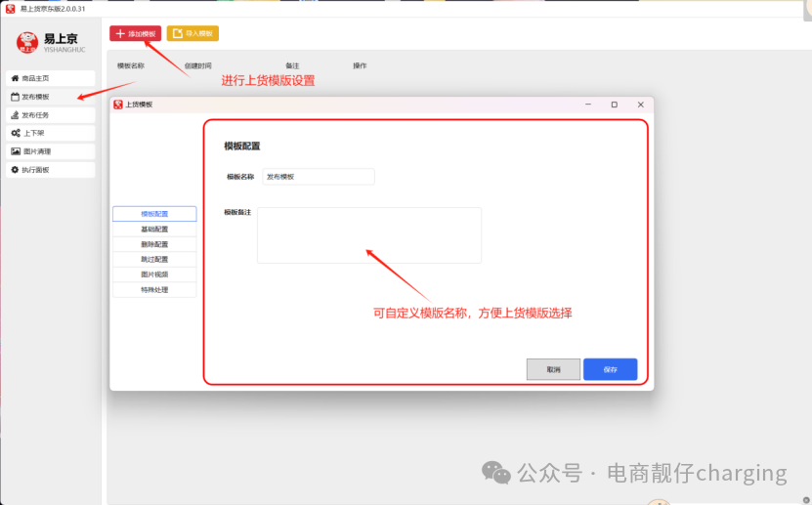This screenshot has height=505, width=812.
Task: Focus the 模板备注 text area
Action: tap(369, 235)
